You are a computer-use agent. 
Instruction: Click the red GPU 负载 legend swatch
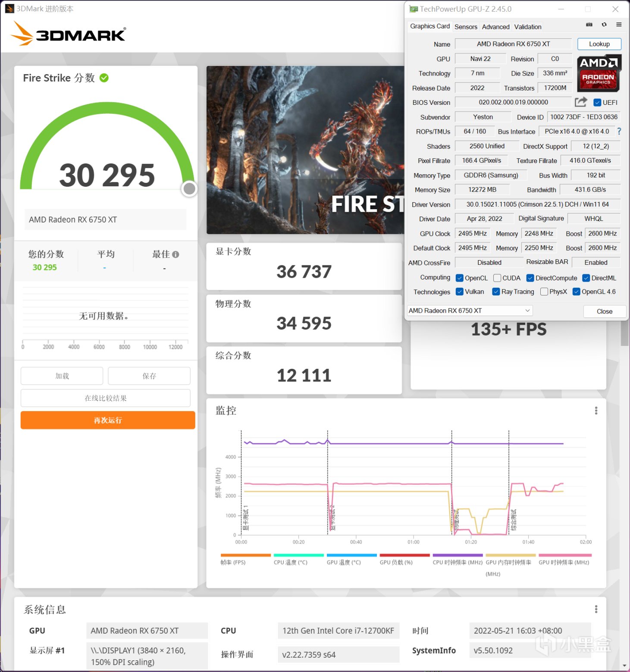pos(405,555)
